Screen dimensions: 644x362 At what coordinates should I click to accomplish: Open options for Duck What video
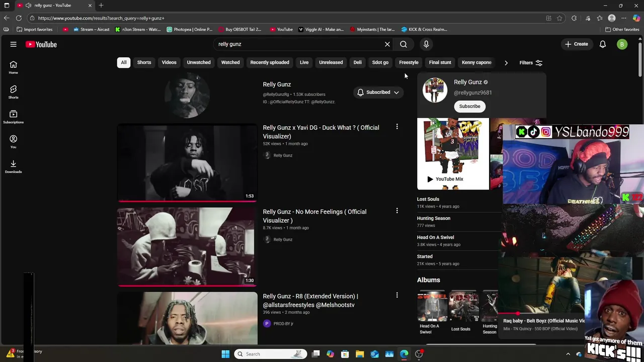(x=397, y=127)
